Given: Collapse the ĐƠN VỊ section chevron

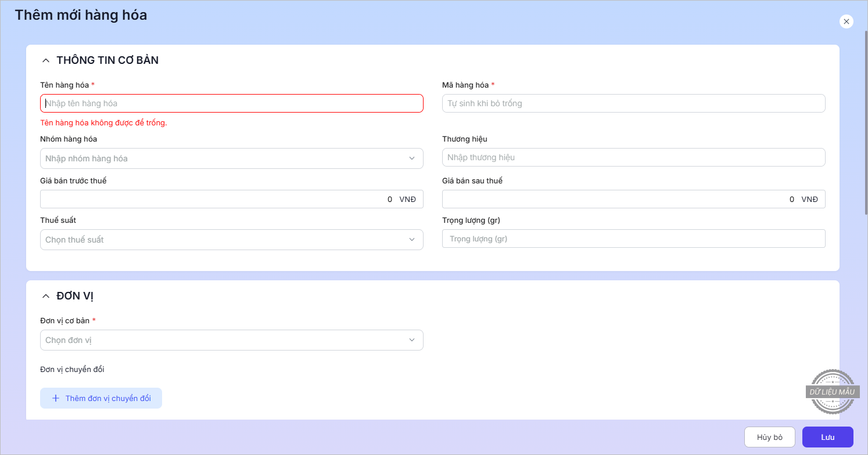Looking at the screenshot, I should click(46, 296).
